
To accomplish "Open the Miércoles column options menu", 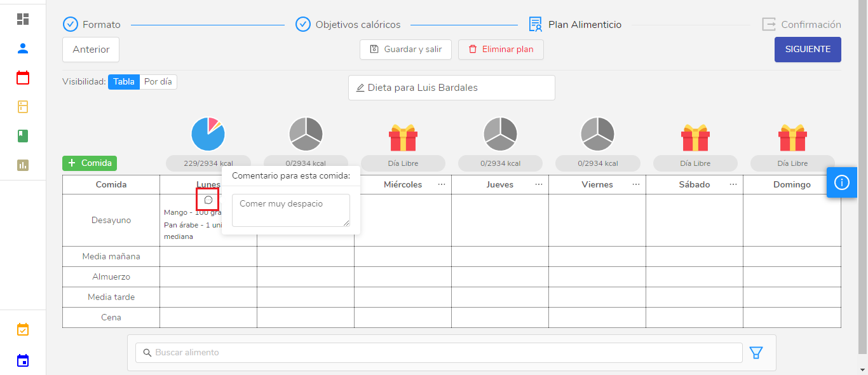I will coord(442,184).
